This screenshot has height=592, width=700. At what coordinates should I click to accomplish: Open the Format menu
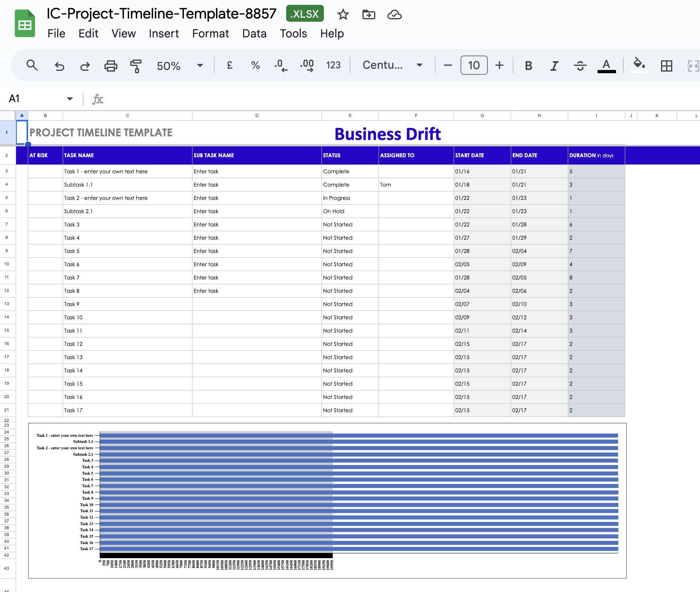211,34
